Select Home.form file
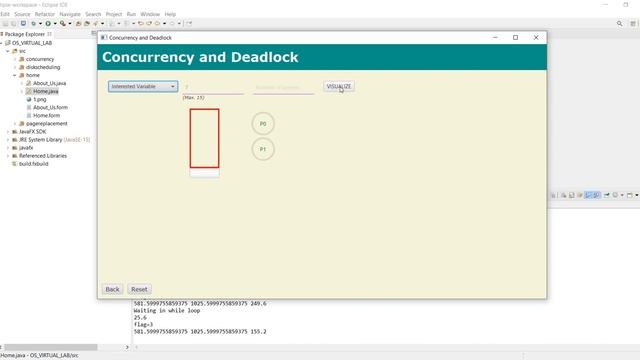640x360 pixels. click(46, 116)
